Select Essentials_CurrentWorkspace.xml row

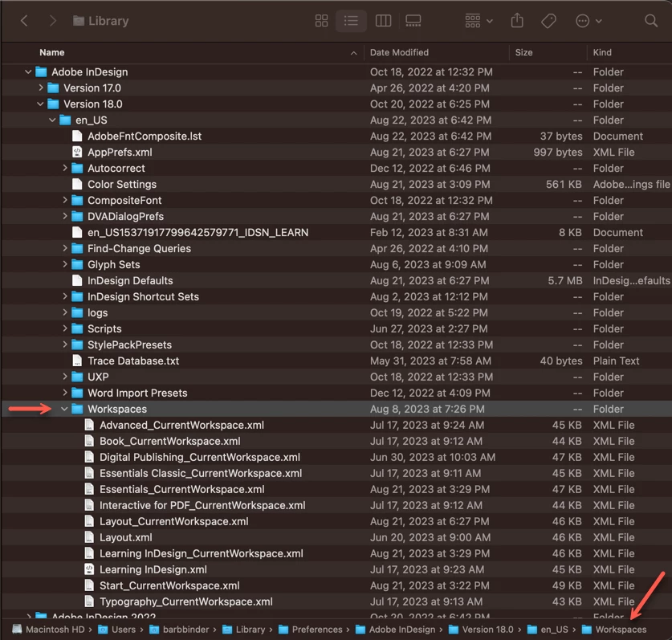(336, 489)
